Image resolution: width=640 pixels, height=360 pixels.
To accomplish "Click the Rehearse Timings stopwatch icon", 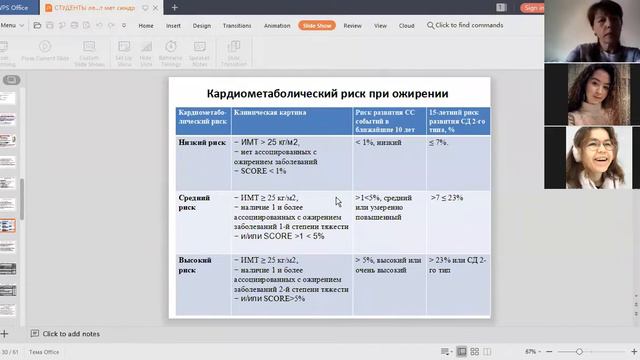I will click(x=171, y=46).
